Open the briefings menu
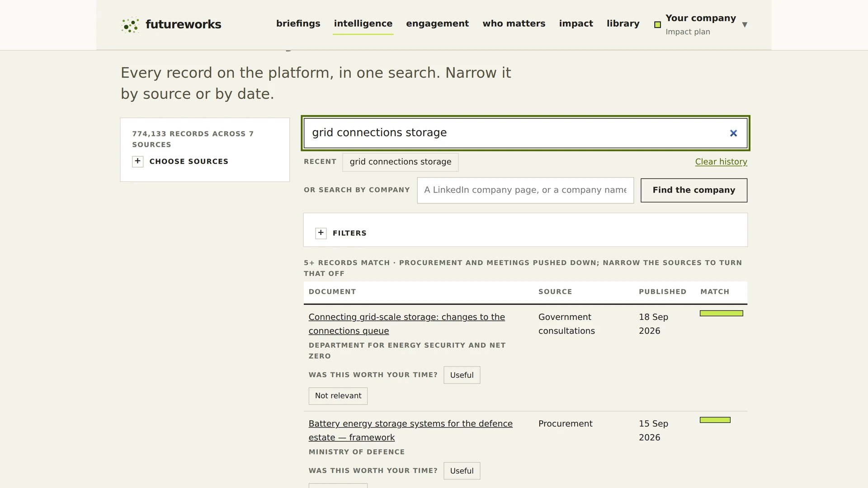The width and height of the screenshot is (868, 488). (x=298, y=23)
